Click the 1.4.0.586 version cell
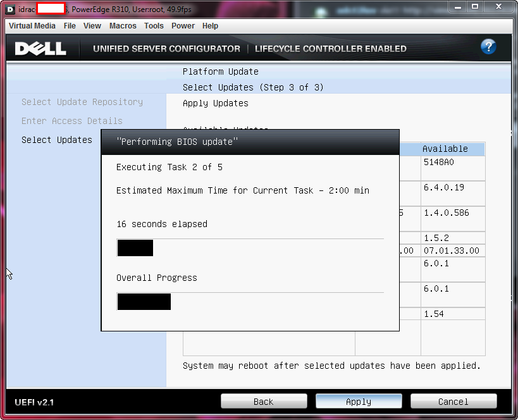 pos(453,219)
